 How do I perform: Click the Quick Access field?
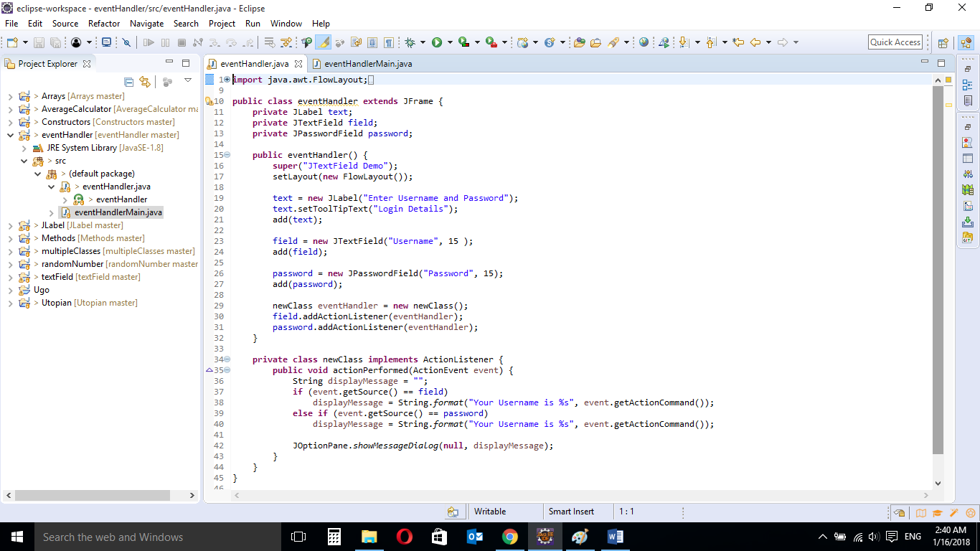click(x=895, y=42)
